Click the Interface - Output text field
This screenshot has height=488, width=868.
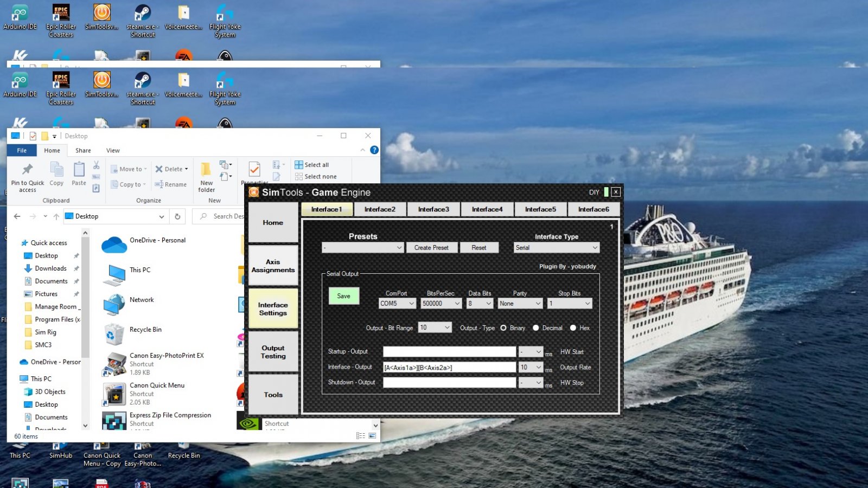tap(449, 368)
